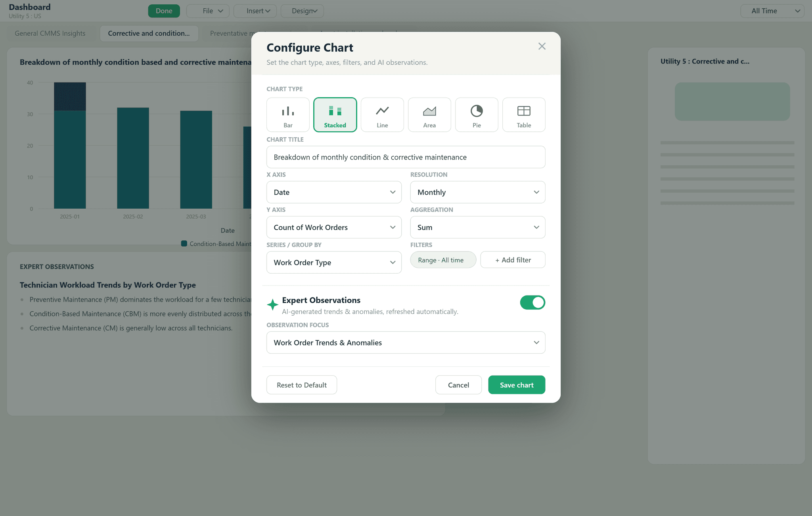Switch to General CMMS Insights tab
The height and width of the screenshot is (516, 812).
coord(50,33)
